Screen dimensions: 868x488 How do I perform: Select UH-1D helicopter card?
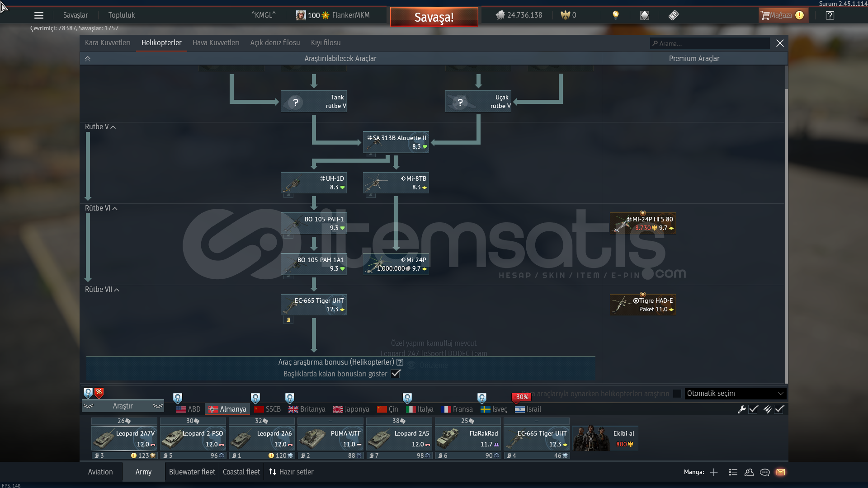coord(314,183)
